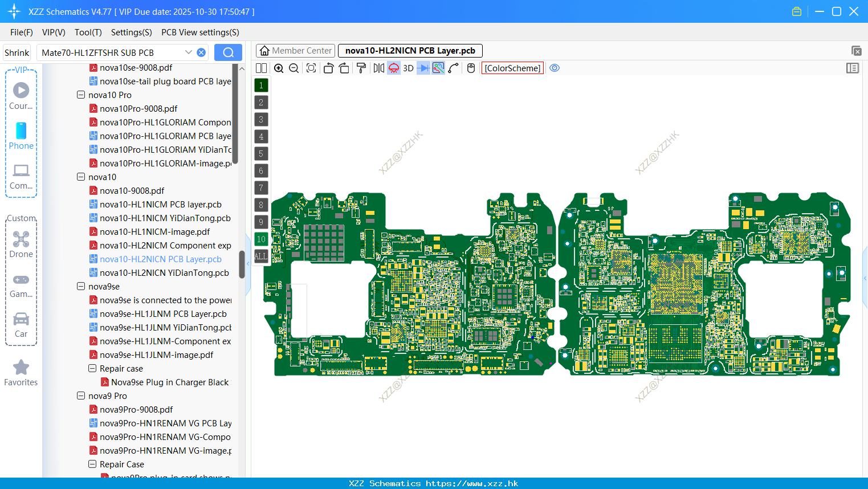Select the paint roller tool
The image size is (868, 489).
pyautogui.click(x=361, y=68)
